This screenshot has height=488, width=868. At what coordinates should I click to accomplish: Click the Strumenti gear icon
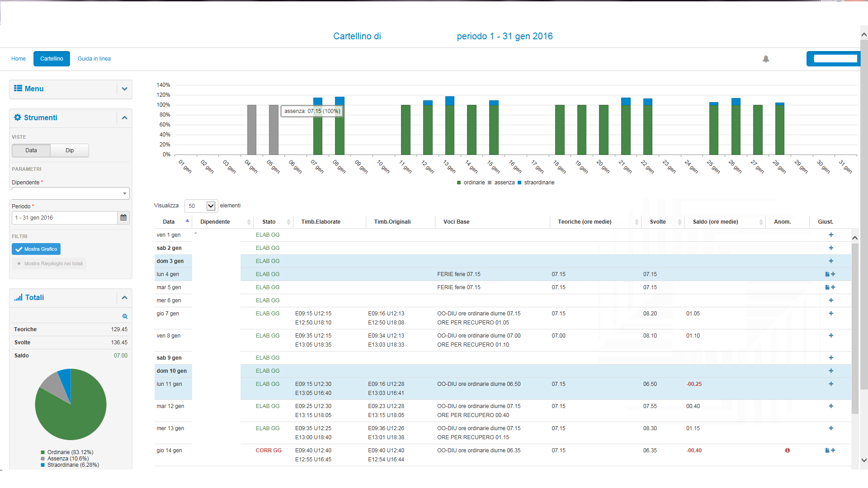18,117
